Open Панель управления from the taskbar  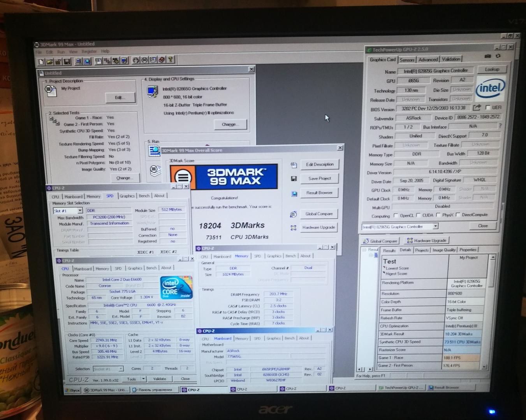pos(155,390)
